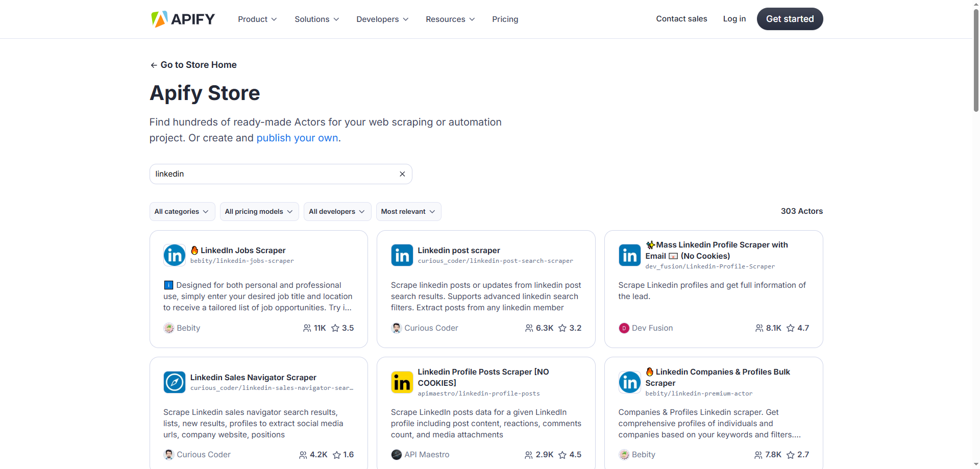Click star icon beside 3.2
This screenshot has height=469, width=980.
coord(562,328)
